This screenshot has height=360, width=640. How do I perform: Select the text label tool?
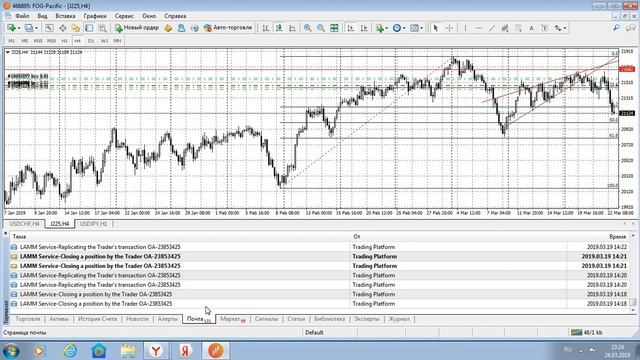click(x=544, y=28)
